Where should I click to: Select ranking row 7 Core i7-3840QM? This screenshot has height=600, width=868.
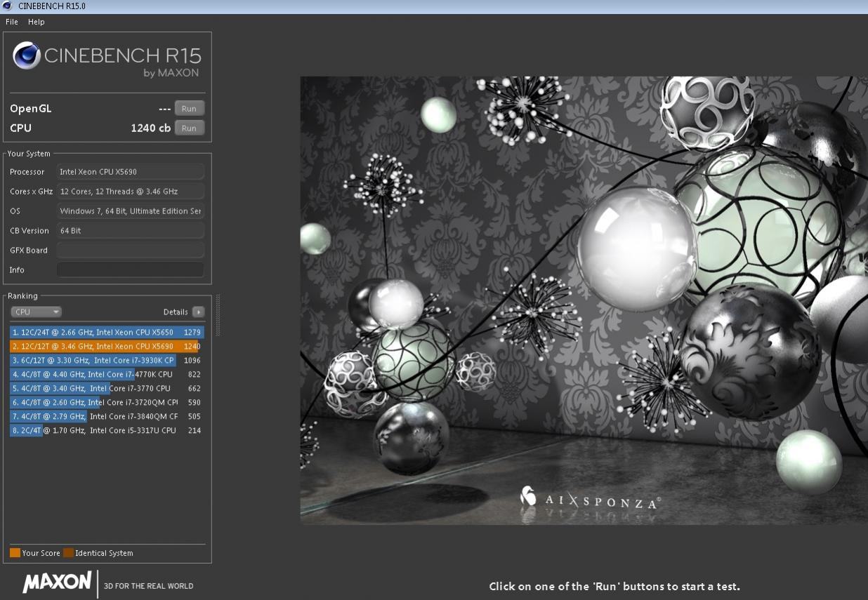107,416
